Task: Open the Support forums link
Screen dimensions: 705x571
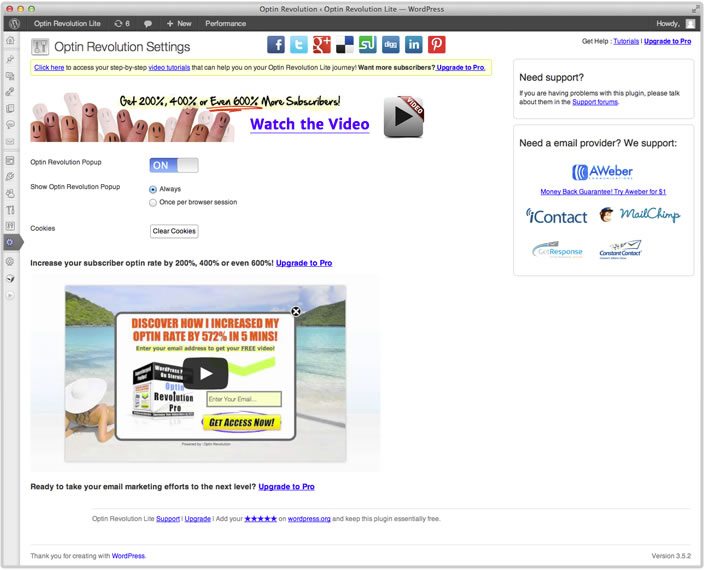Action: [595, 102]
